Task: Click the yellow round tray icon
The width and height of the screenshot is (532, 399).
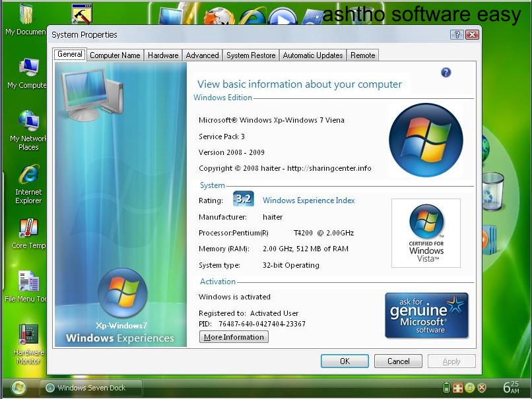Action: [470, 388]
